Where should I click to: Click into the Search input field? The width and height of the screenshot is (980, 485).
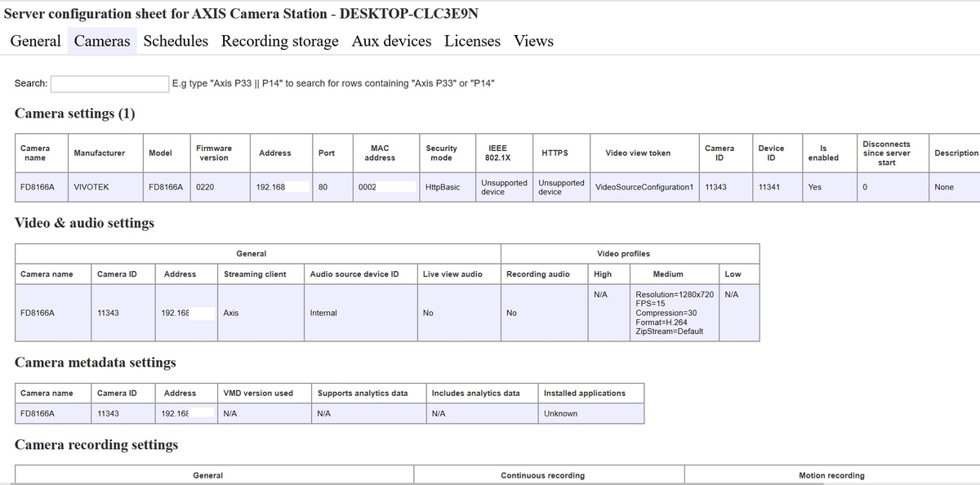[x=109, y=83]
